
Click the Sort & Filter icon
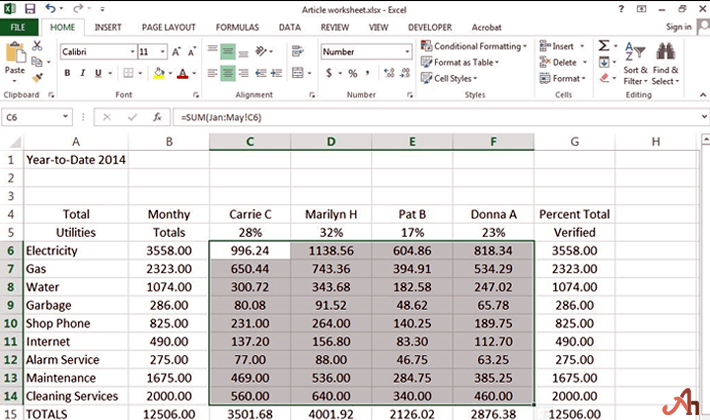[x=635, y=52]
